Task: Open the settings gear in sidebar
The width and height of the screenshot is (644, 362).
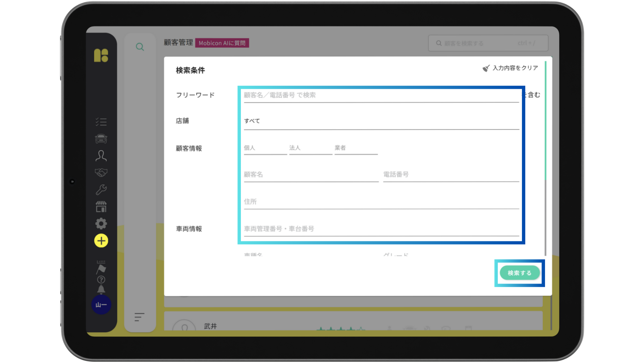Action: pos(101,224)
